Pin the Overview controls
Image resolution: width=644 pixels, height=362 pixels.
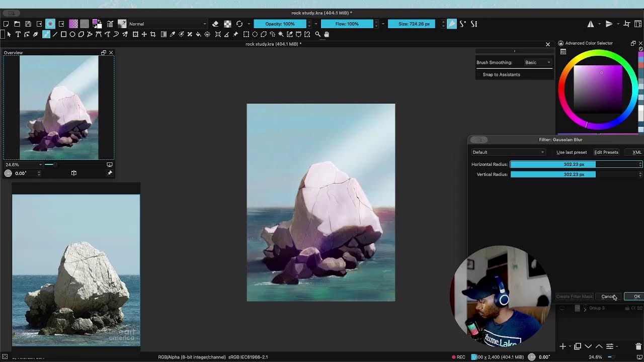click(110, 173)
